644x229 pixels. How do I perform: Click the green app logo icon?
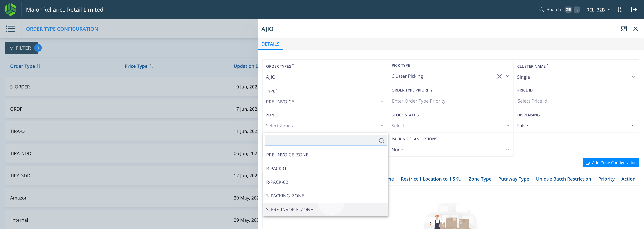point(11,10)
